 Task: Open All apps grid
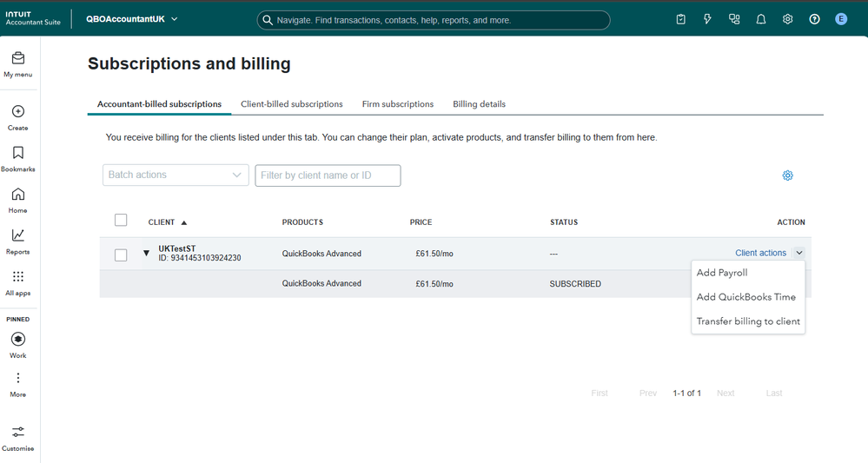click(x=17, y=283)
